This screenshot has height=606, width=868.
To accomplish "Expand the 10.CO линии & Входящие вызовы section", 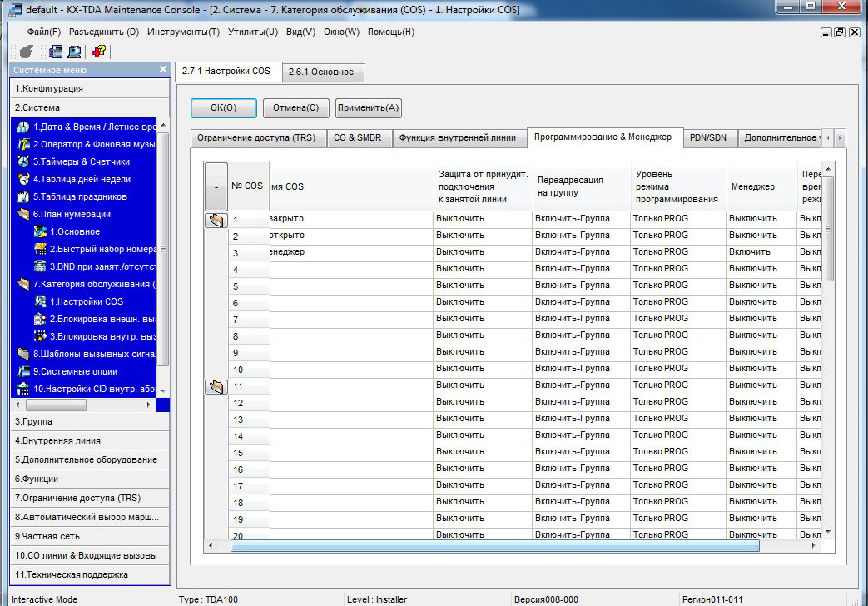I will point(90,555).
